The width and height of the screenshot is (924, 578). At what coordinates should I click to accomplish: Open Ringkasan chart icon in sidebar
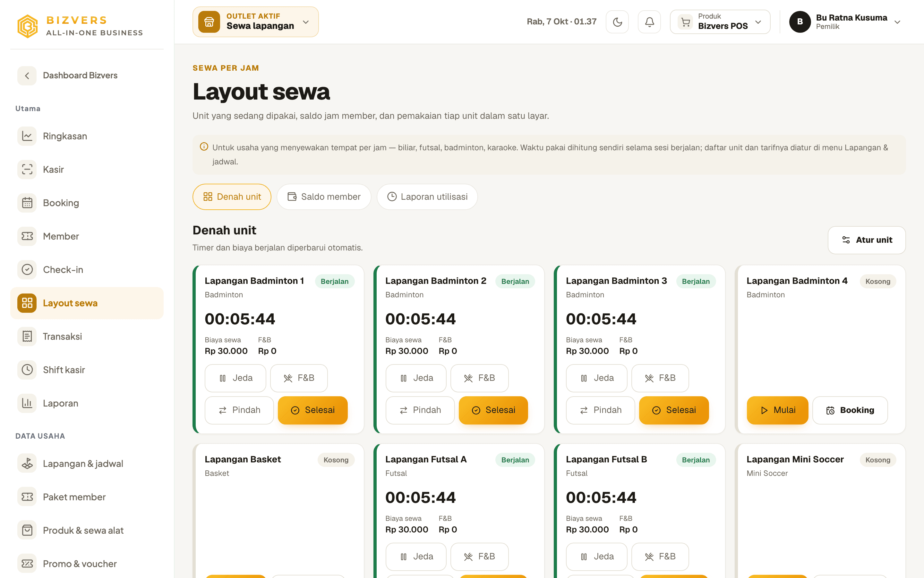coord(27,136)
